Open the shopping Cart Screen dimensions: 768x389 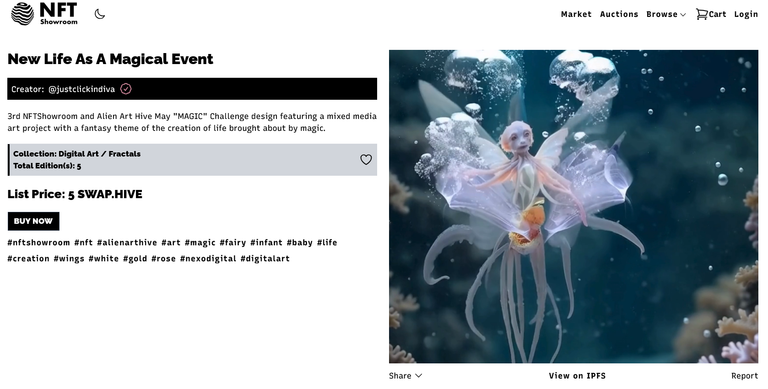click(711, 14)
